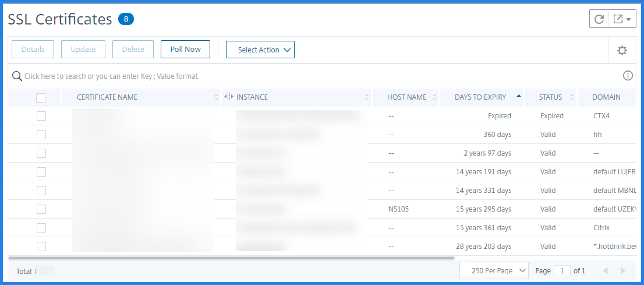The image size is (644, 285).
Task: Check the 15 years 361 days row
Action: pyautogui.click(x=41, y=227)
